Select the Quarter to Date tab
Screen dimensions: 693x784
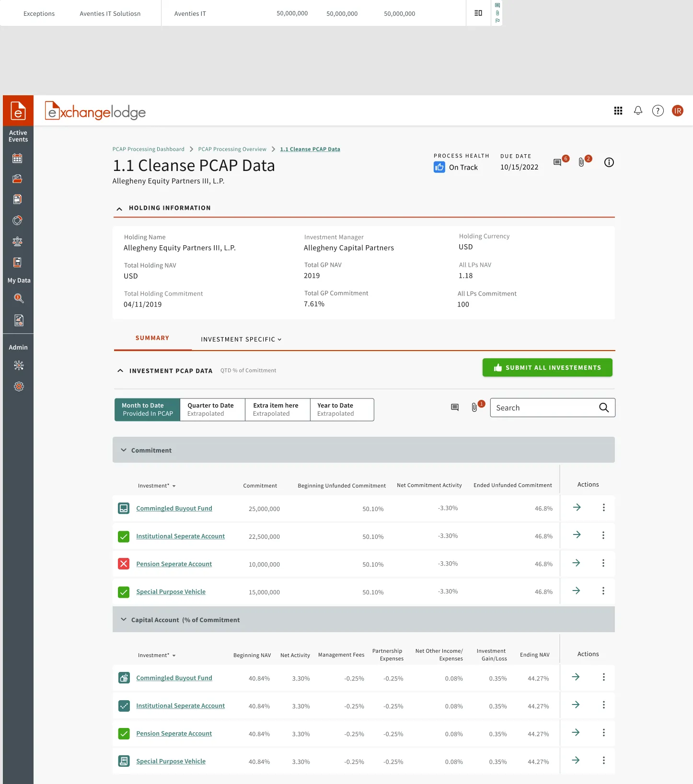pos(212,409)
